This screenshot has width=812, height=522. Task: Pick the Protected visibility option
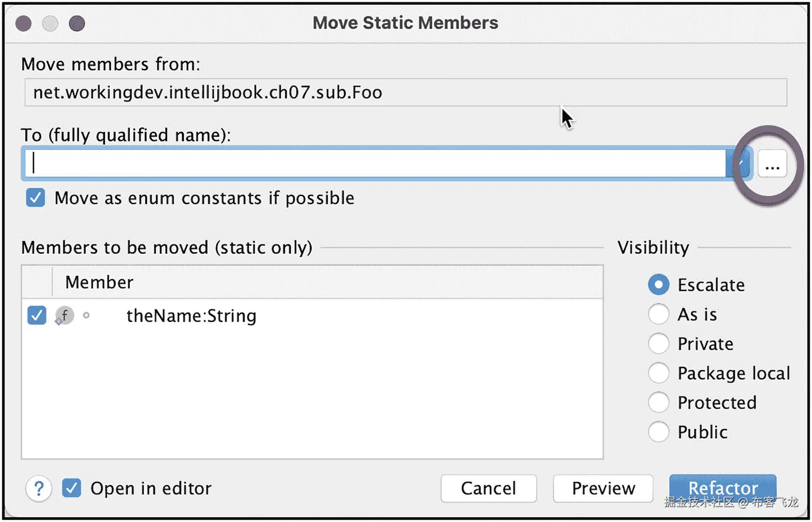(x=658, y=402)
